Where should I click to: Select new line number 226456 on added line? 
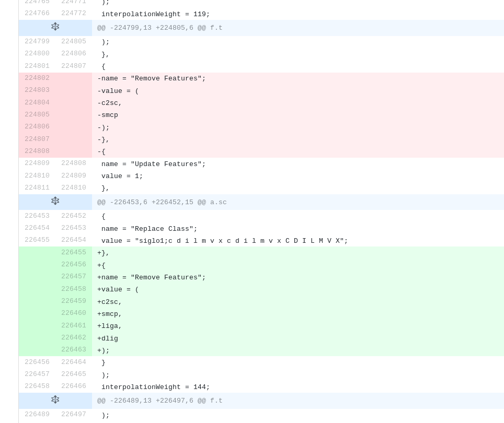pyautogui.click(x=74, y=264)
